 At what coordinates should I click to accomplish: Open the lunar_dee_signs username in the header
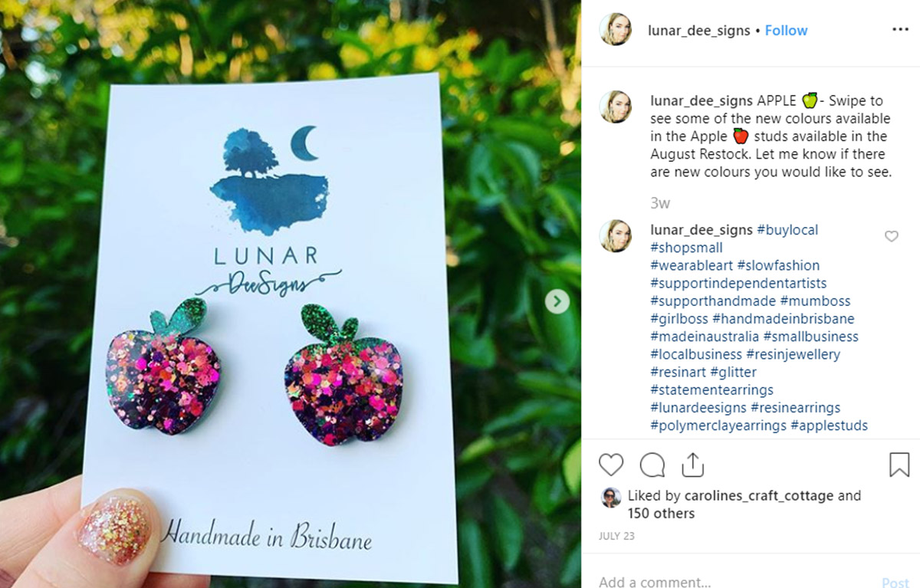coord(699,30)
